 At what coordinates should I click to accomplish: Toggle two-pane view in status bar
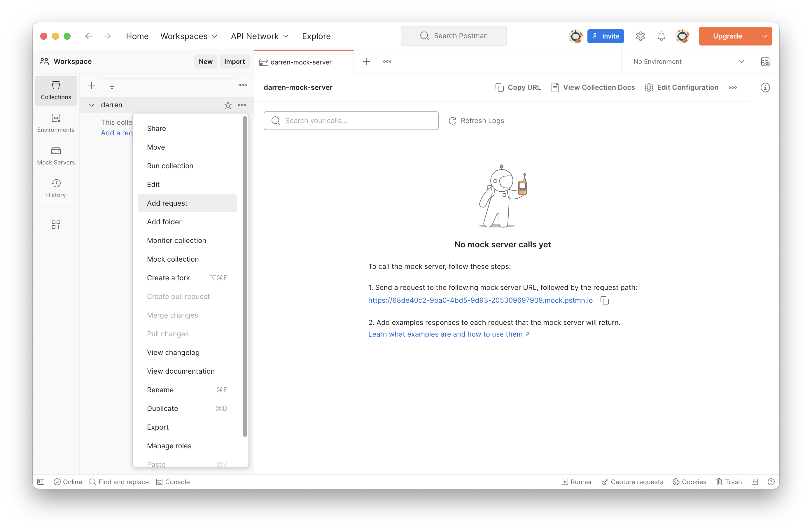point(755,482)
